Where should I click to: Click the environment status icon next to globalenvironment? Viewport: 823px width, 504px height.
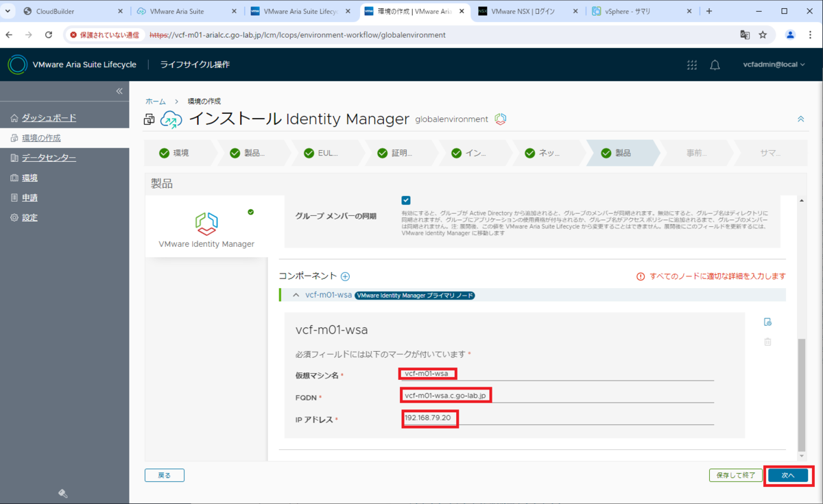click(x=501, y=119)
